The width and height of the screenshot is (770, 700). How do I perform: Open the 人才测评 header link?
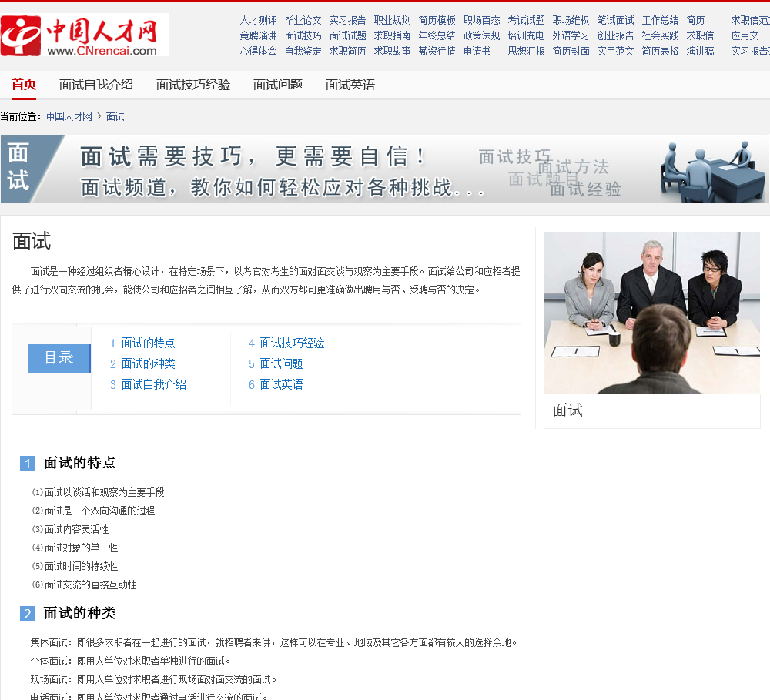pyautogui.click(x=258, y=20)
